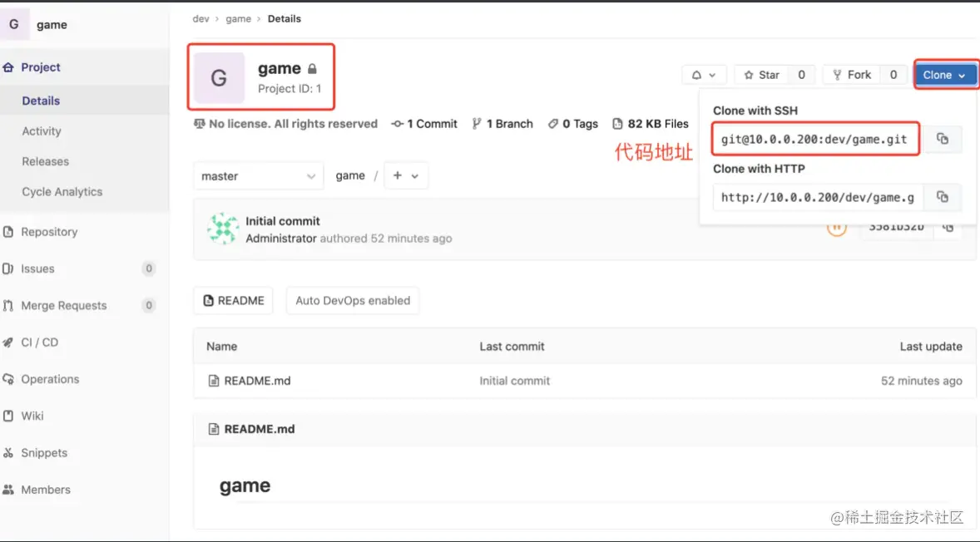Click the CI / CD rocket icon

pos(8,342)
